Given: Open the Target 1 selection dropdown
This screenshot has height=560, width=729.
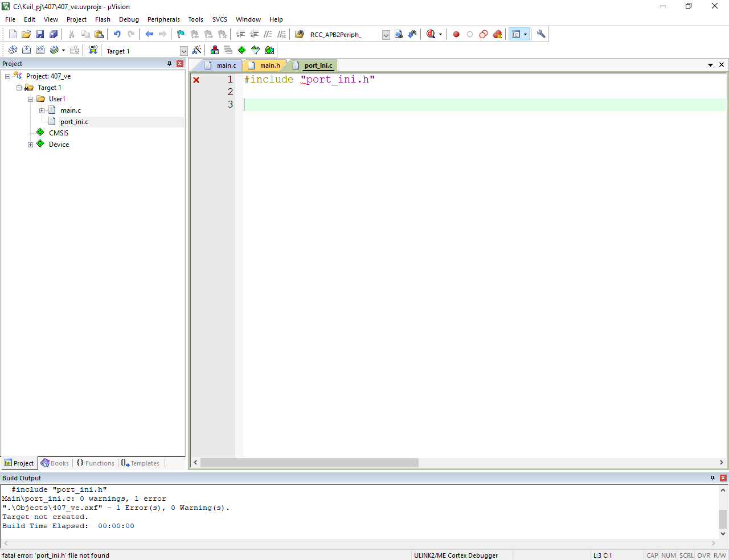Looking at the screenshot, I should (184, 51).
